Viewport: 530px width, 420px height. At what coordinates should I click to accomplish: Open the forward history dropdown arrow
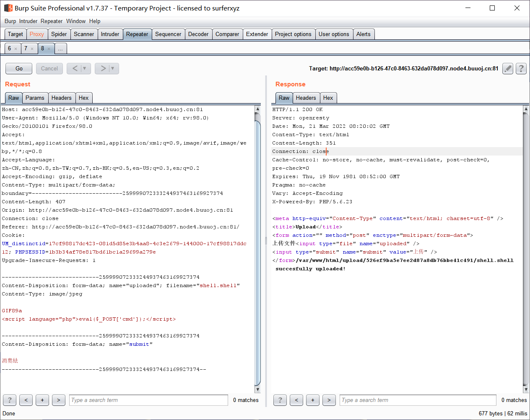pos(113,68)
